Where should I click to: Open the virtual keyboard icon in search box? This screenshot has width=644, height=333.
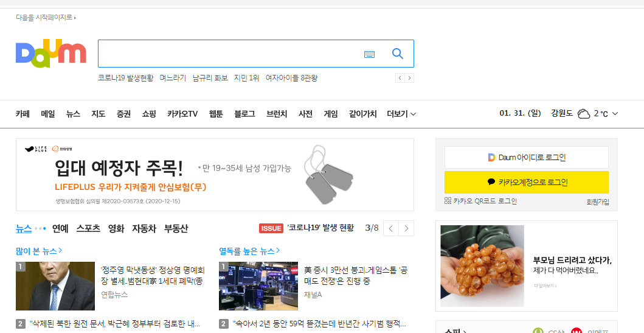[369, 54]
